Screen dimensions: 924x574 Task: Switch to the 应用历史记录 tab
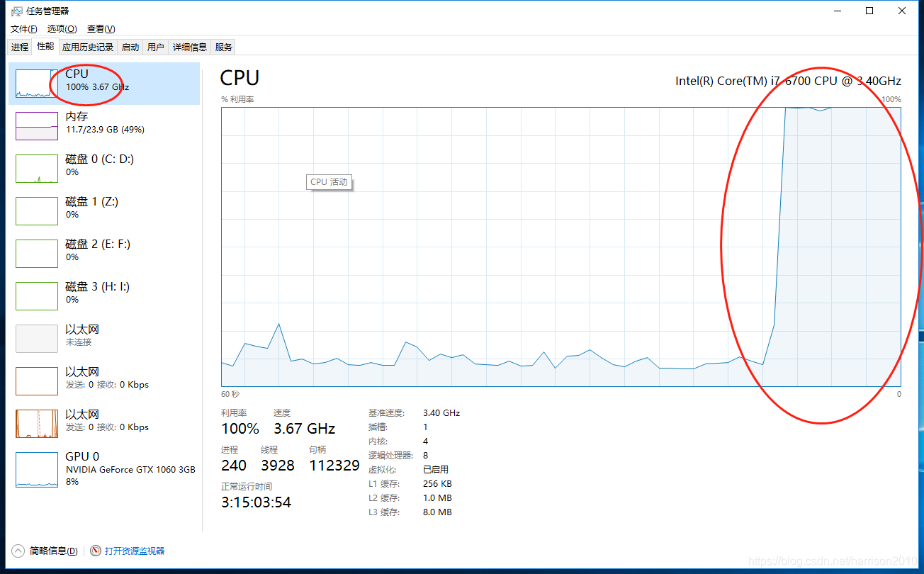88,47
